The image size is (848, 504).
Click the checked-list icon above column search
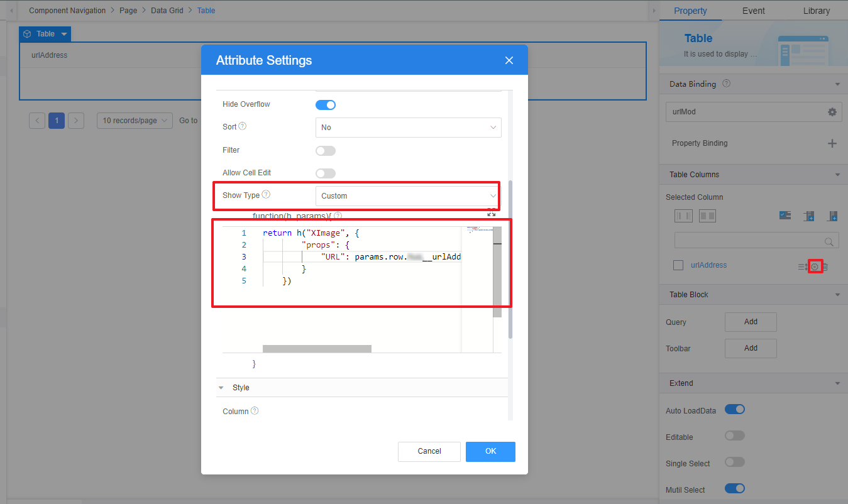tap(785, 216)
